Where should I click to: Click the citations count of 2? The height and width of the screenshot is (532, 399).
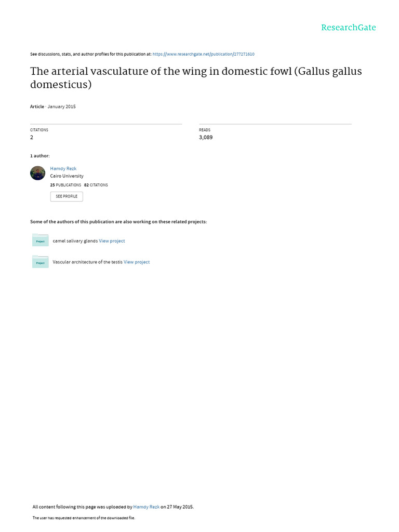(32, 138)
